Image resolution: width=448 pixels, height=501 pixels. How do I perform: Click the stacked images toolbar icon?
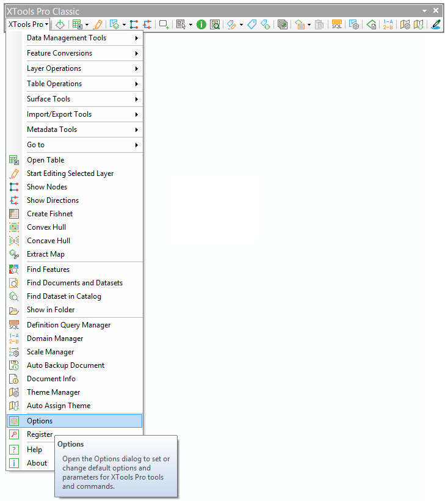pyautogui.click(x=283, y=24)
